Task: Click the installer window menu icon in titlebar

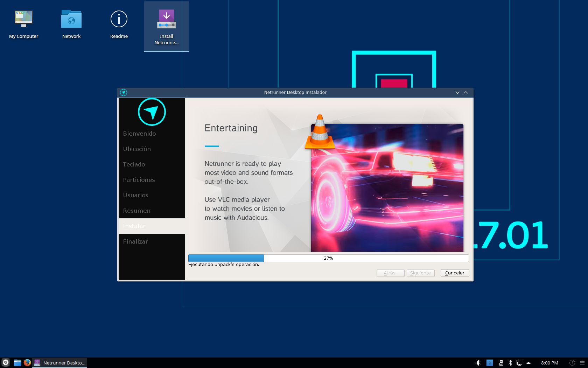Action: [x=124, y=93]
